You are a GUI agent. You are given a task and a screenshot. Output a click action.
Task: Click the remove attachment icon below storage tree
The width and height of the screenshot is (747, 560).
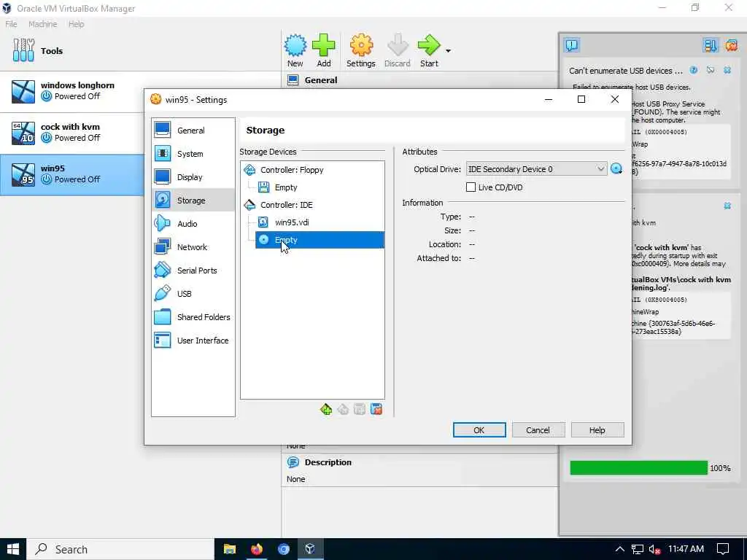point(376,409)
